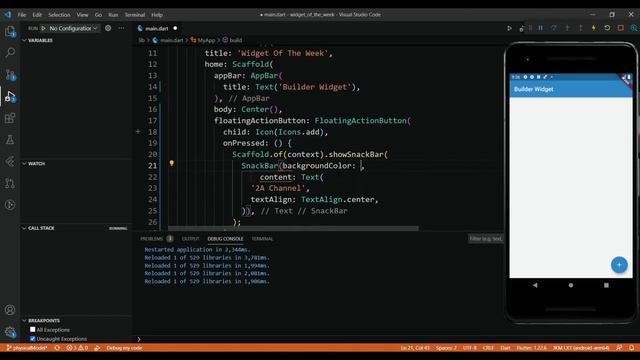
Task: Click MyApp in the breadcrumb path
Action: point(206,40)
